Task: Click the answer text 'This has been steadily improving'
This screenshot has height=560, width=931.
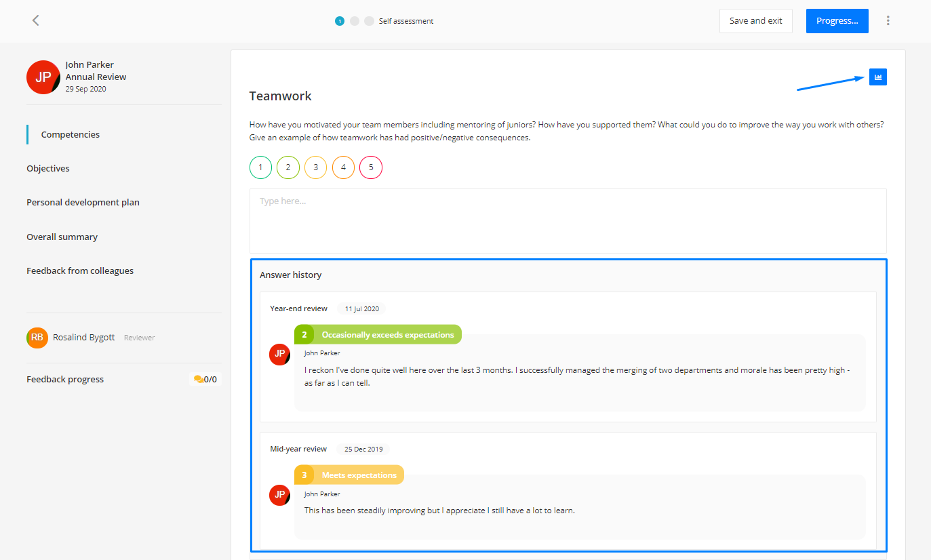Action: pyautogui.click(x=439, y=511)
